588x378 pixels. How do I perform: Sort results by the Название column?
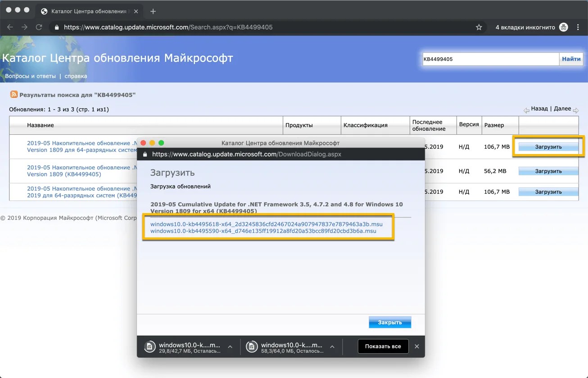41,125
